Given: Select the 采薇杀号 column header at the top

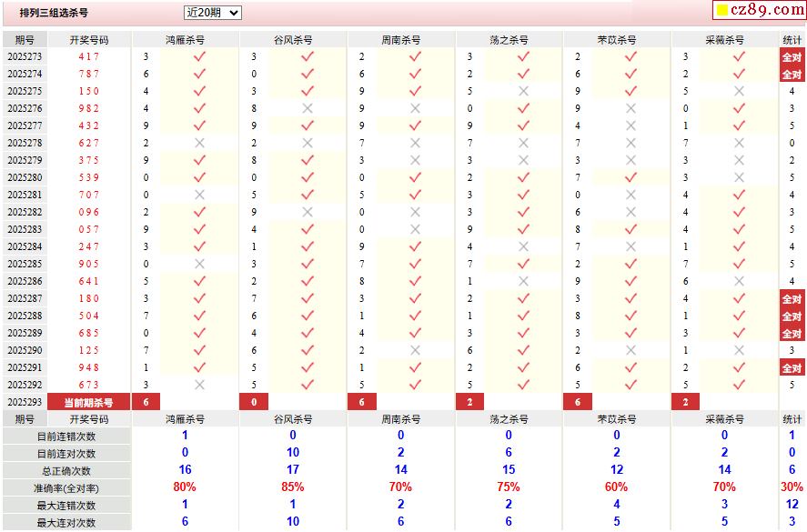Looking at the screenshot, I should pos(724,40).
